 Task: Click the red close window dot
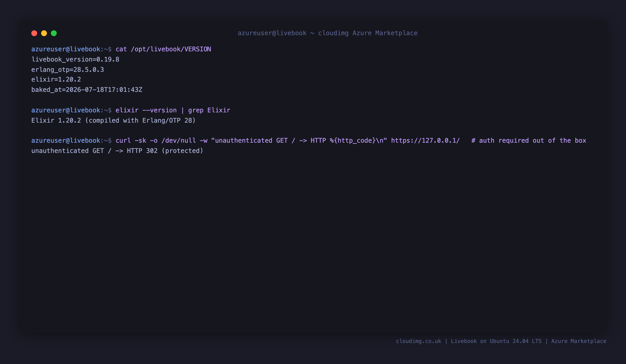pos(34,33)
